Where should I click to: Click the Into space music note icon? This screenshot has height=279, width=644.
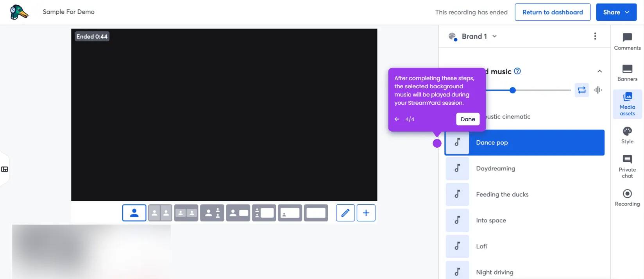[x=457, y=220]
